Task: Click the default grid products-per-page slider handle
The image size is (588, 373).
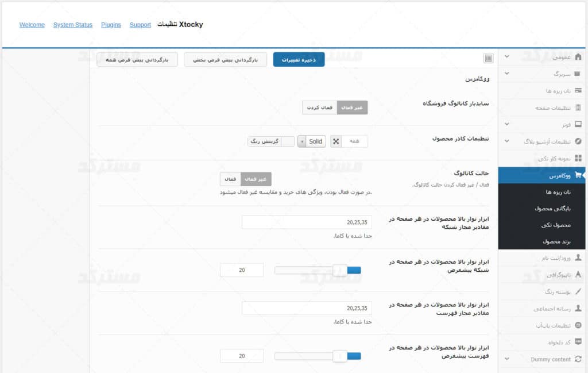Action: point(340,270)
